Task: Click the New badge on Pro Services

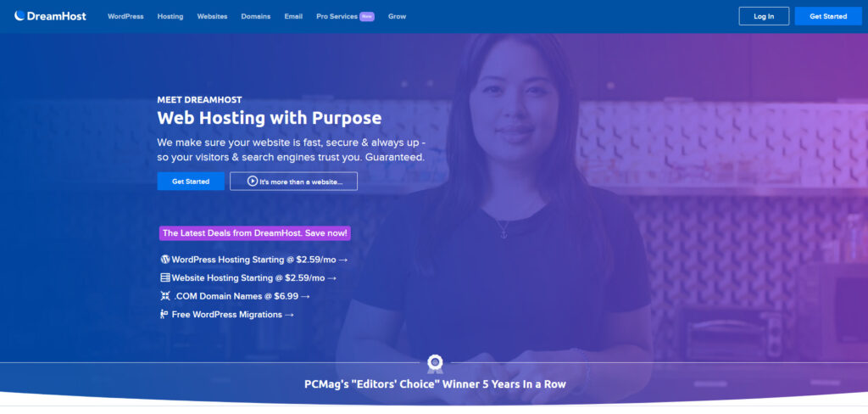Action: click(367, 17)
